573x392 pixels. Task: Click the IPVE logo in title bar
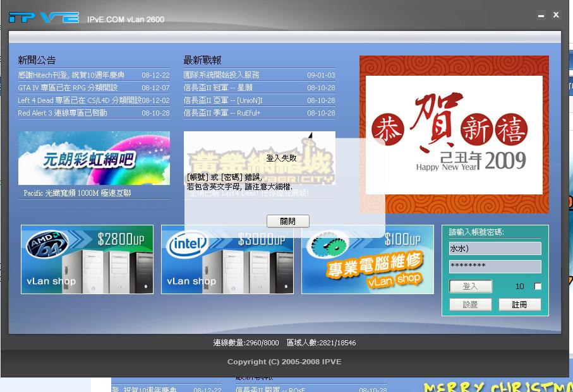pyautogui.click(x=44, y=17)
